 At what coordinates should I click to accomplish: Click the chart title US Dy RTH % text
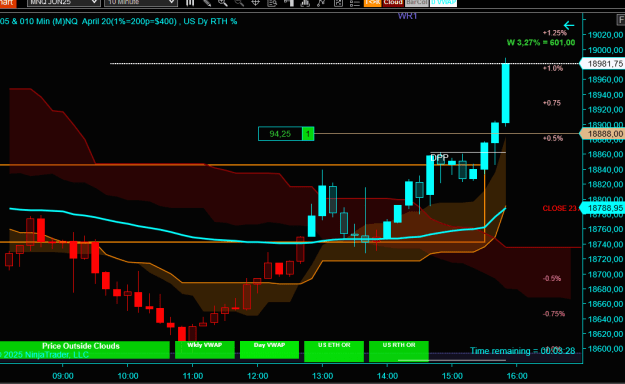pos(210,22)
